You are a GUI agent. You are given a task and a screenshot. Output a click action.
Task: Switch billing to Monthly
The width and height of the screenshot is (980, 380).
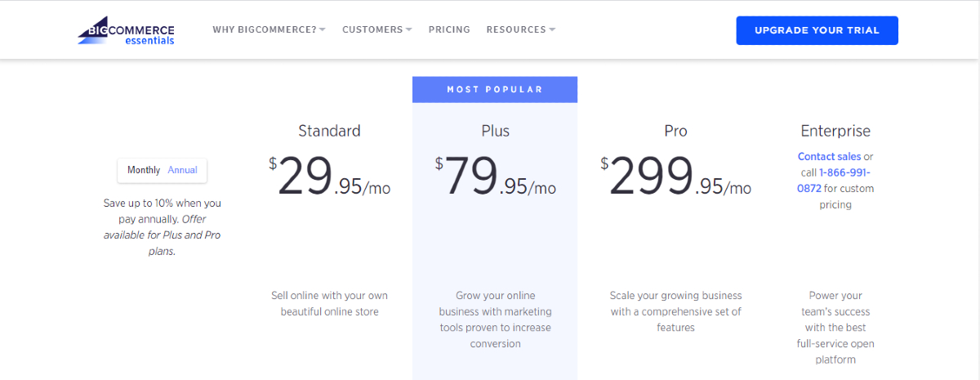point(144,170)
